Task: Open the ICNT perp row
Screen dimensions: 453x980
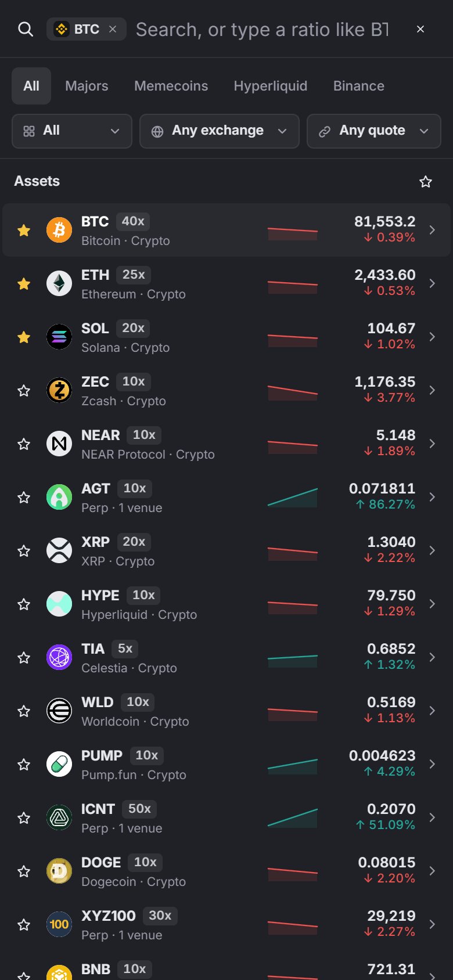Action: (227, 817)
